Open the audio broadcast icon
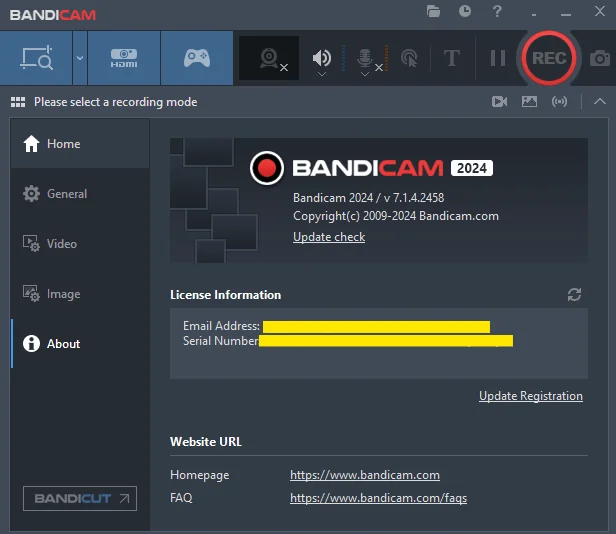616x534 pixels. tap(559, 102)
